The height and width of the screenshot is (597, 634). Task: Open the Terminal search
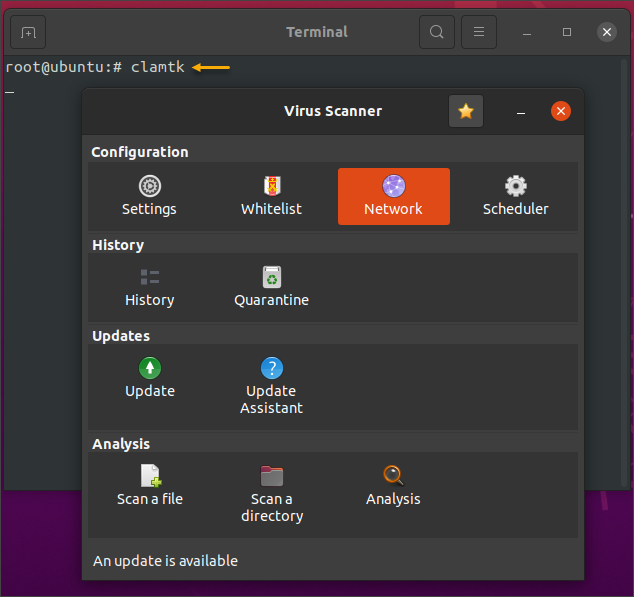tap(437, 32)
